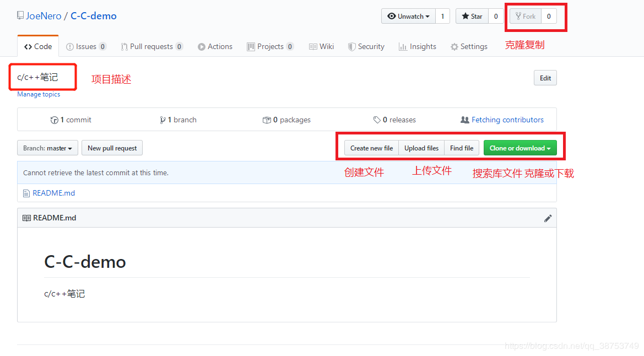The width and height of the screenshot is (644, 356).
Task: Click the commit message status text
Action: click(x=96, y=172)
